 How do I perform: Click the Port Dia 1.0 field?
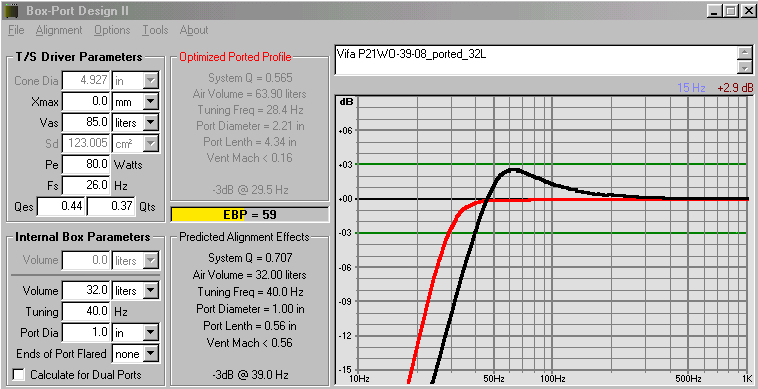[x=87, y=333]
